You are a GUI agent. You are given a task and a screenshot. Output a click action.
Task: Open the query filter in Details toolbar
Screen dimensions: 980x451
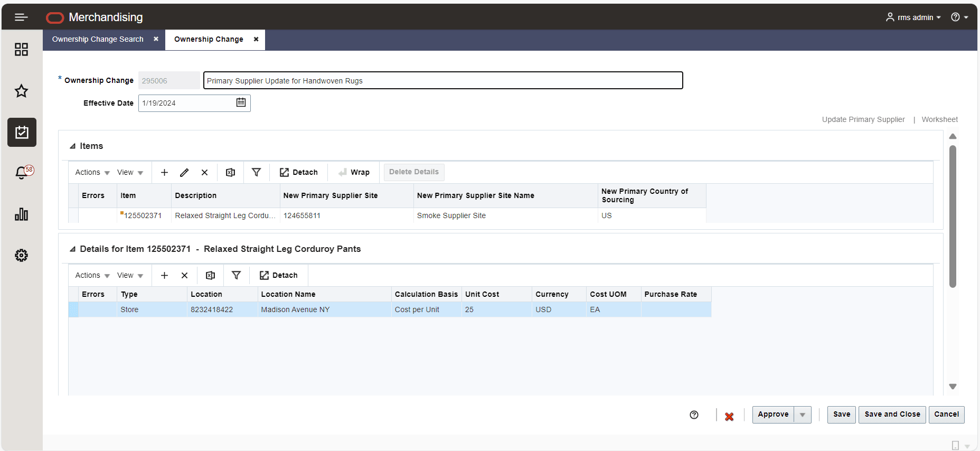236,275
